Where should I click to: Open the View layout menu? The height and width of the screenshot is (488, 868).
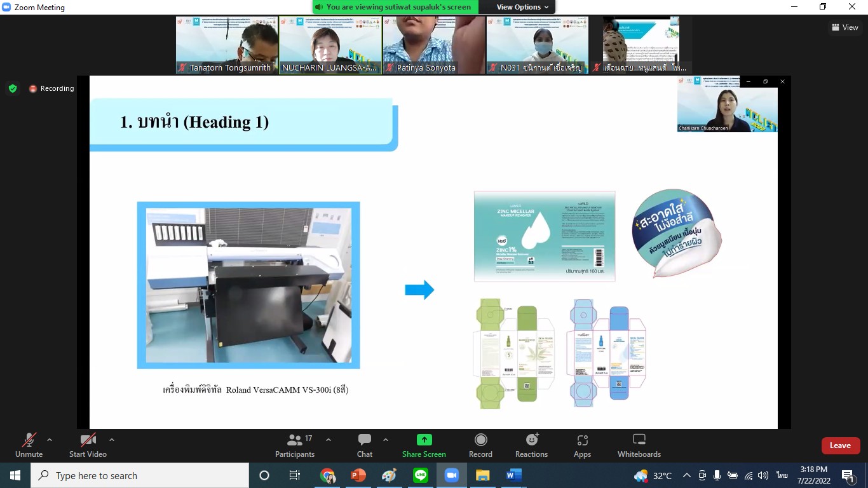[844, 27]
